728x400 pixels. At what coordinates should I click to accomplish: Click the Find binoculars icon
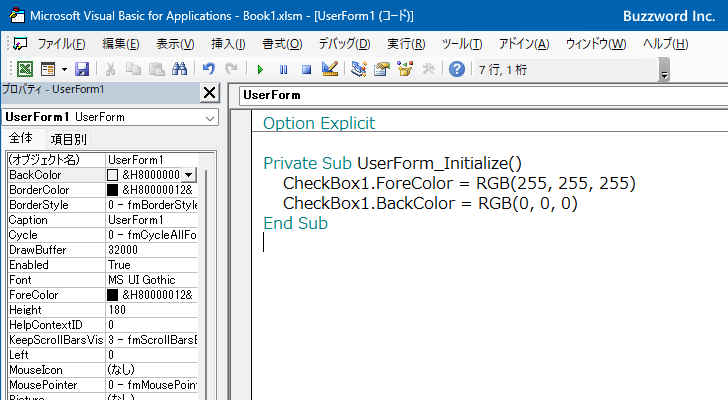click(180, 69)
